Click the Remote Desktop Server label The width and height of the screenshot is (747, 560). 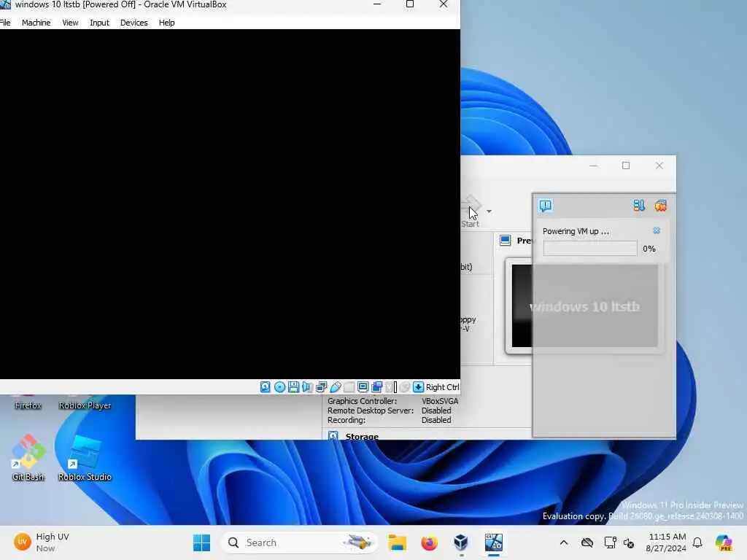370,411
